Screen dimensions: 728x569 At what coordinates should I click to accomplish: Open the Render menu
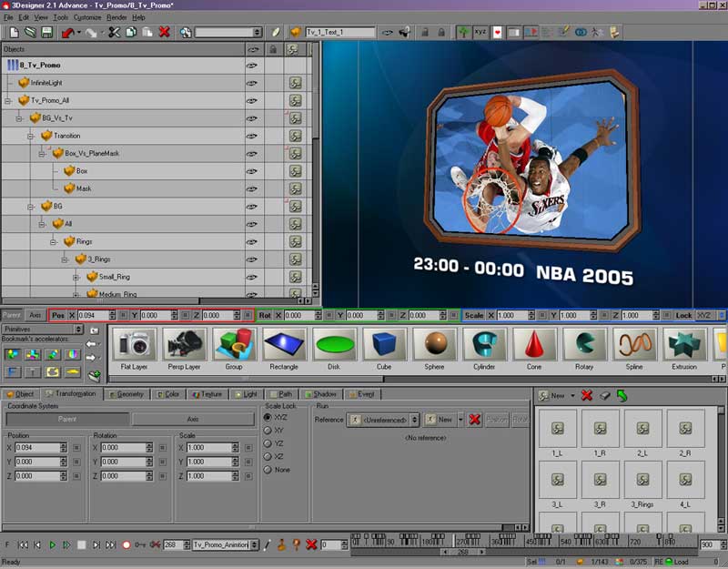tap(116, 17)
